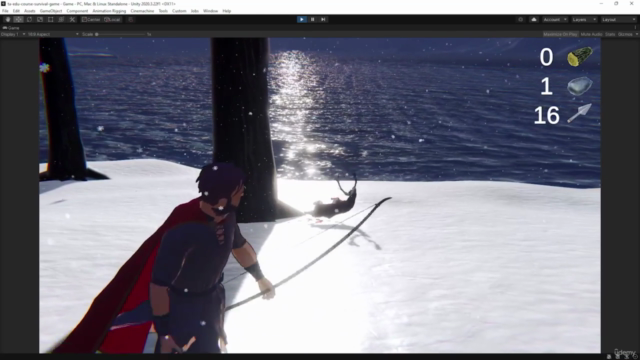Screen dimensions: 640x360
Task: Click the stone count 1
Action: pos(547,87)
